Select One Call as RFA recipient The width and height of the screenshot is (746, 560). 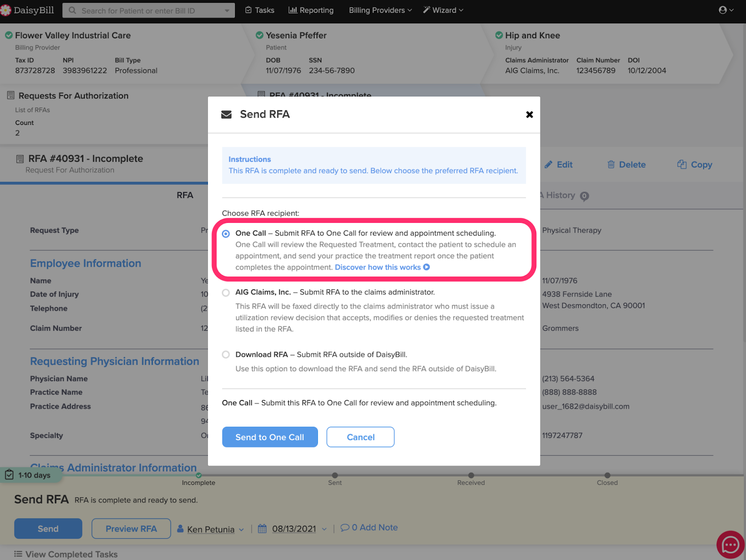click(226, 234)
